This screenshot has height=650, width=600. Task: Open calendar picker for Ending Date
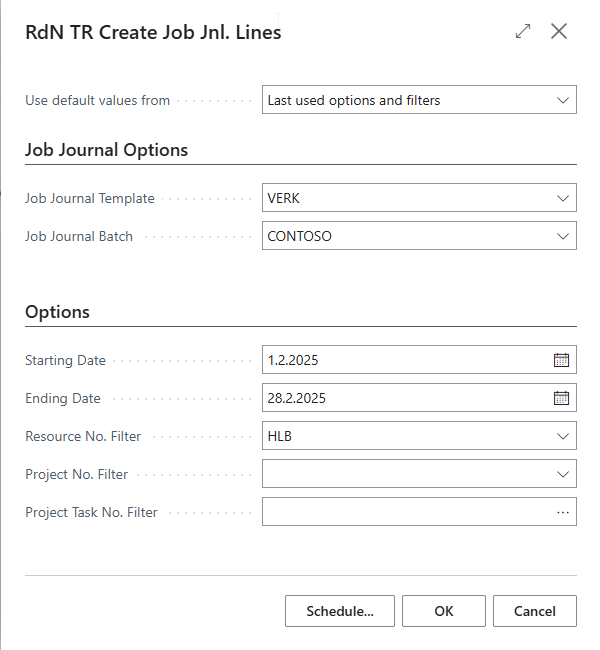pyautogui.click(x=561, y=398)
